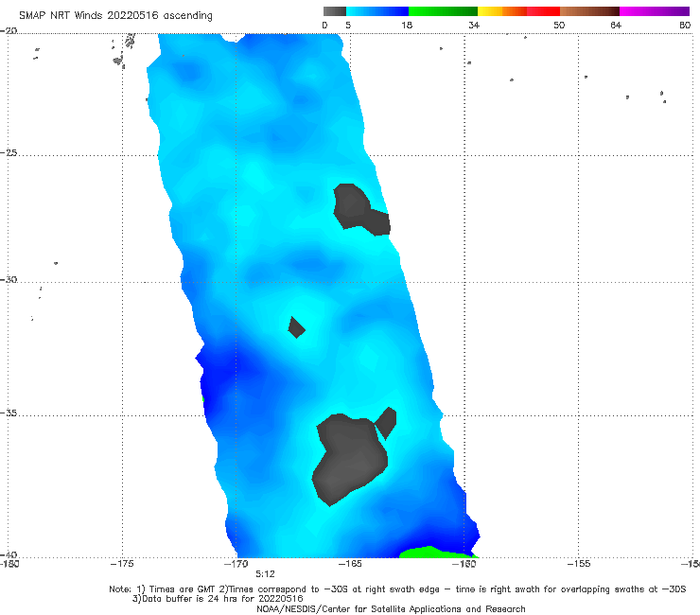Click the color scale label '64'

point(616,25)
